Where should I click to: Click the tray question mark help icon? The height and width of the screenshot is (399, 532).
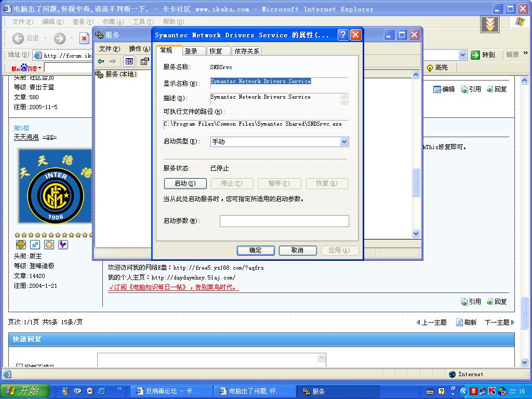click(441, 392)
